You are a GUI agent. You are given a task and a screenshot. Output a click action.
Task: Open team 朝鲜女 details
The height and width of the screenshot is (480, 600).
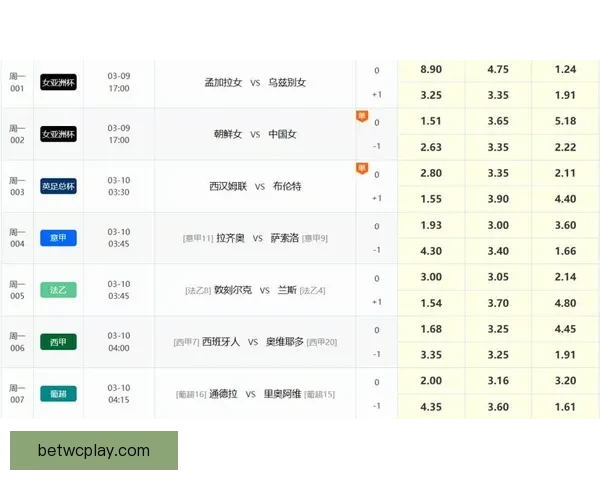click(228, 134)
